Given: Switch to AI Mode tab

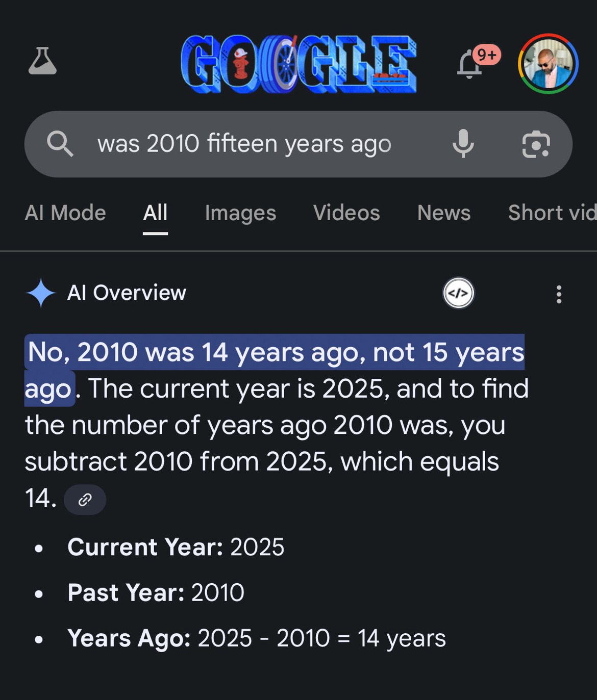Looking at the screenshot, I should tap(65, 213).
